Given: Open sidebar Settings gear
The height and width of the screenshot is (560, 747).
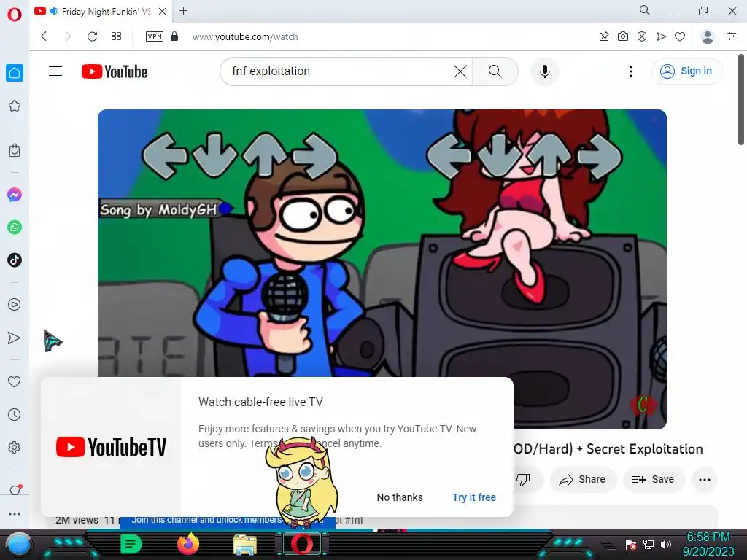Looking at the screenshot, I should click(15, 448).
